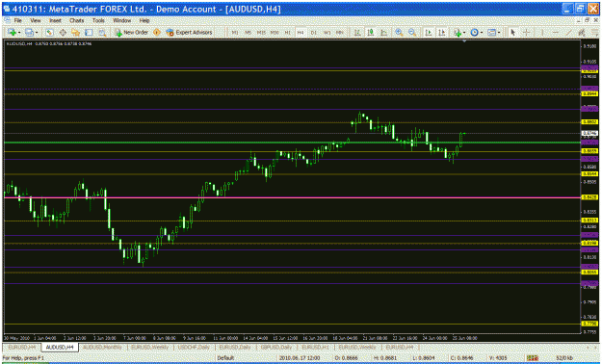602x364 pixels.
Task: Open the Charts menu
Action: coord(76,20)
